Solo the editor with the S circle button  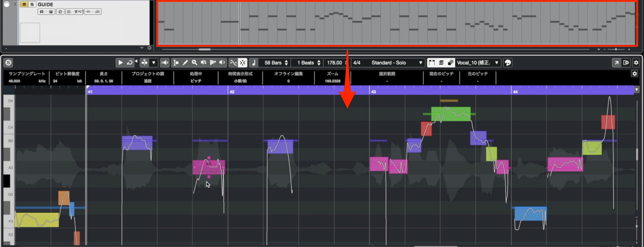[x=8, y=62]
